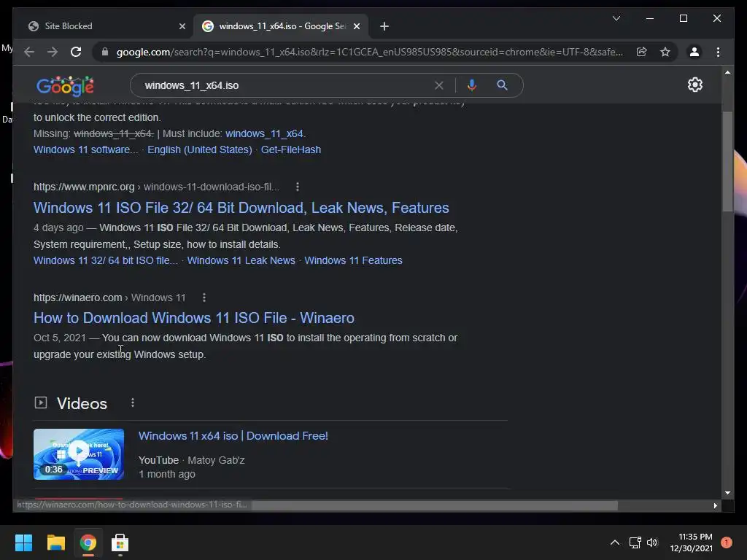
Task: Open 'Windows 11 ISO File 32/ 64 Bit Download' result
Action: coord(241,208)
